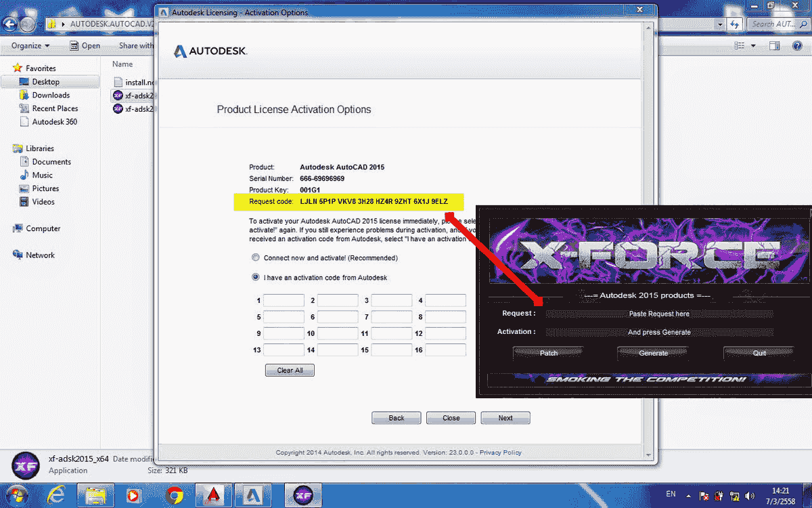The width and height of the screenshot is (812, 508).
Task: Select the xf-adsk2 keygen file icon
Action: [x=118, y=96]
